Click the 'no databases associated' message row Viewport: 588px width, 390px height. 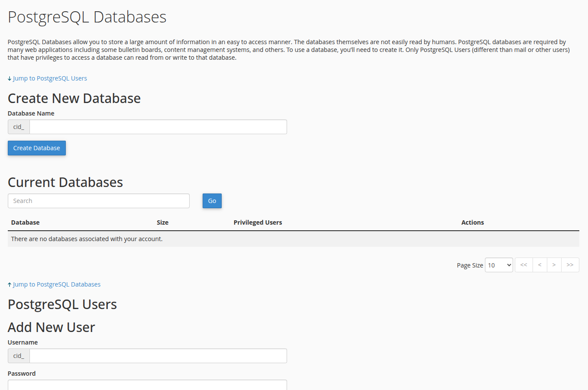pyautogui.click(x=294, y=239)
